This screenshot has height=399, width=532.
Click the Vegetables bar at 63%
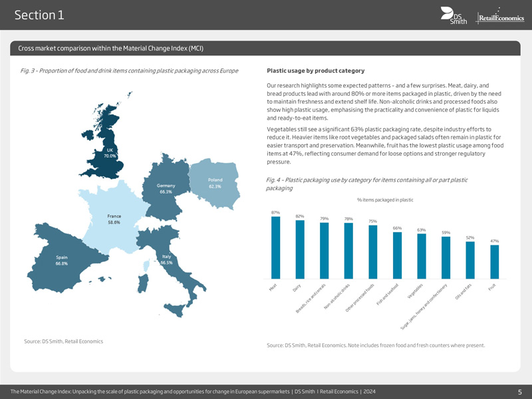tap(421, 256)
